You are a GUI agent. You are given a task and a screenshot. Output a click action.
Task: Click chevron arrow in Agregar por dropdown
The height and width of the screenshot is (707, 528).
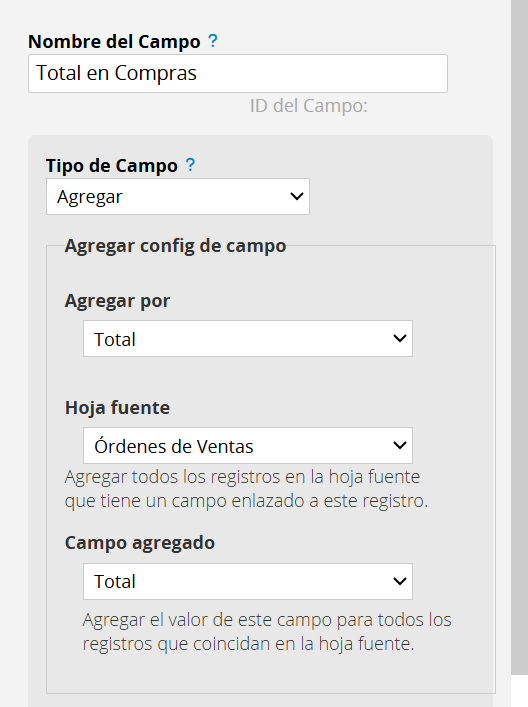click(399, 338)
